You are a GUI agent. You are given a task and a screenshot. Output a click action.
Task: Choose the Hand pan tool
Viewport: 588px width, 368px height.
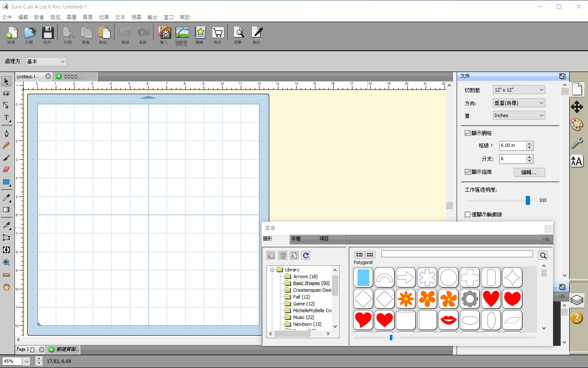coord(6,287)
